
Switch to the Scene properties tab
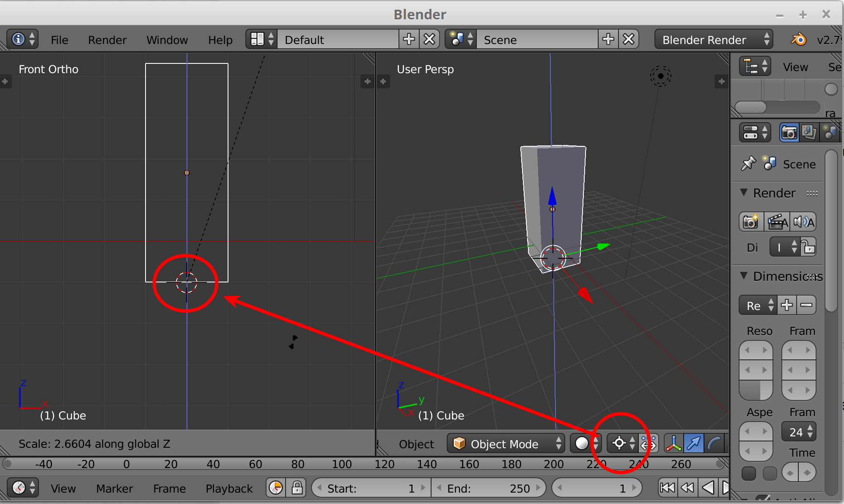point(830,132)
